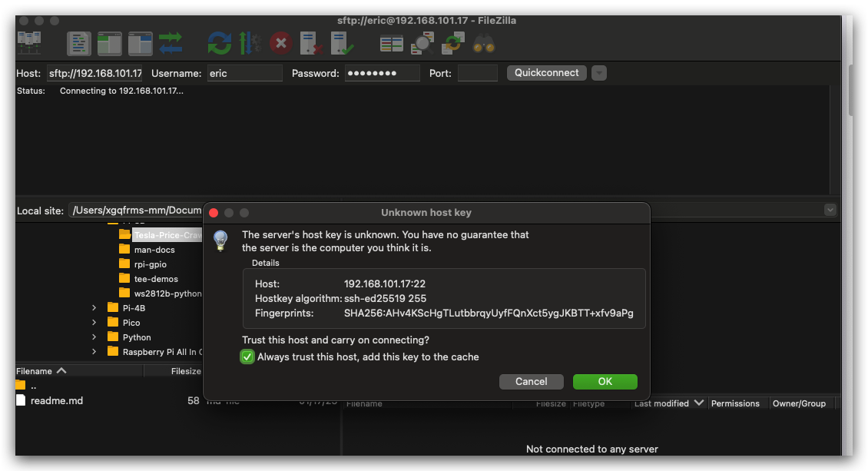Select the man-docs folder
The height and width of the screenshot is (471, 868).
coord(154,250)
